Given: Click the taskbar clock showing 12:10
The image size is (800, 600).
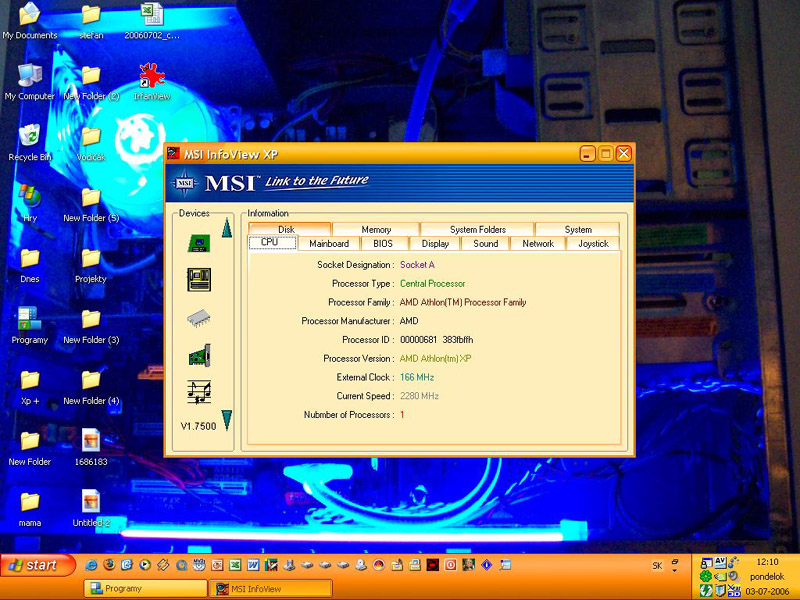Looking at the screenshot, I should pos(767,562).
